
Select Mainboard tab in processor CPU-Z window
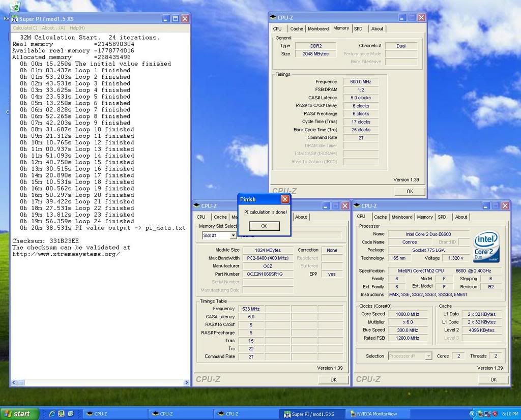click(402, 217)
